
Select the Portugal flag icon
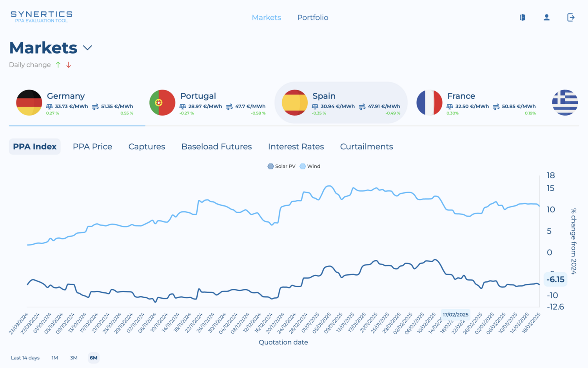(162, 103)
